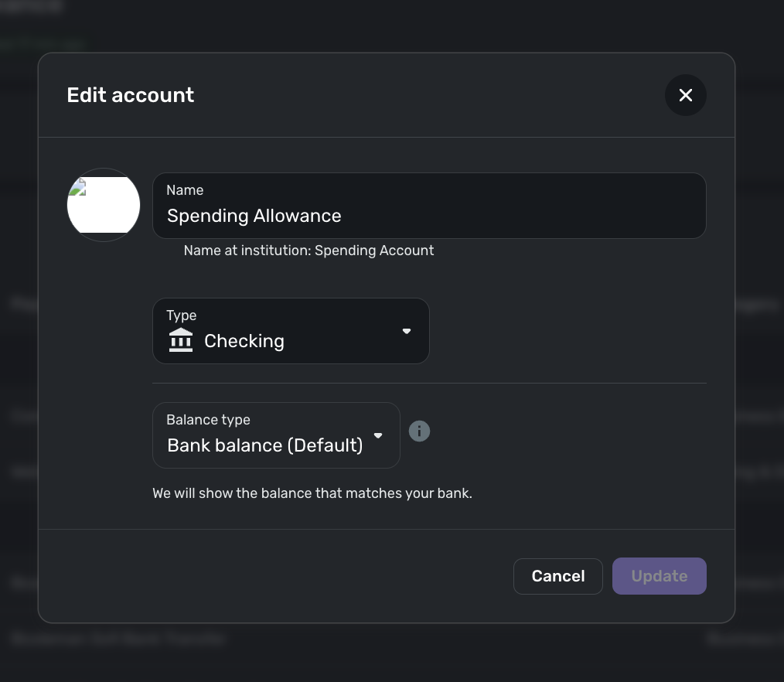
Task: Click the "Edit account" dialog title
Action: tap(131, 95)
